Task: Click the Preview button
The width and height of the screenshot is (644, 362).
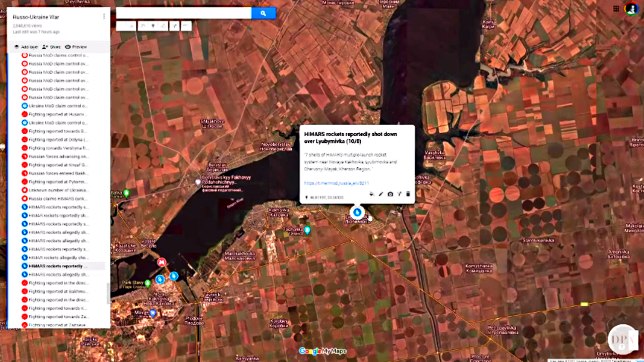Action: tap(76, 47)
